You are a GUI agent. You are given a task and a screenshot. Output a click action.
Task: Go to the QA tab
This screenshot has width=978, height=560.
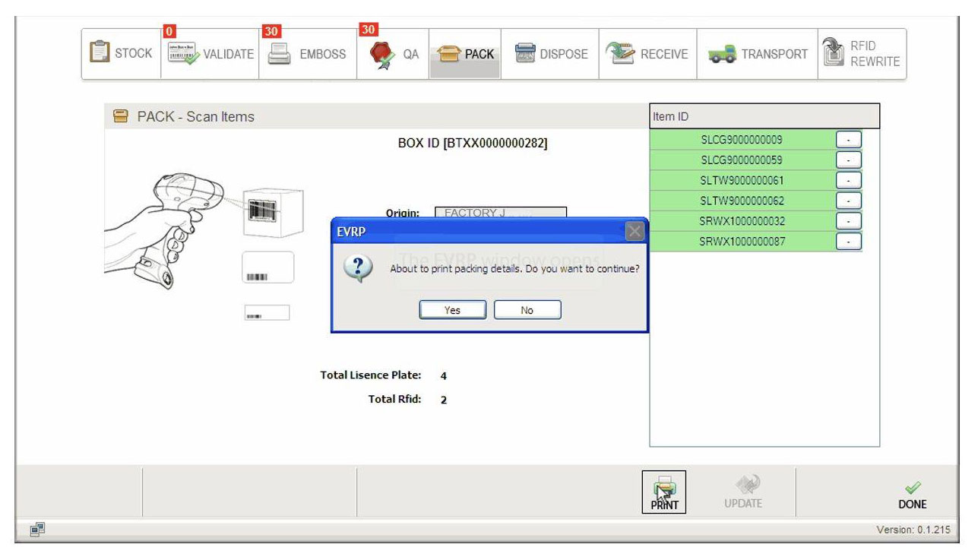pos(393,54)
